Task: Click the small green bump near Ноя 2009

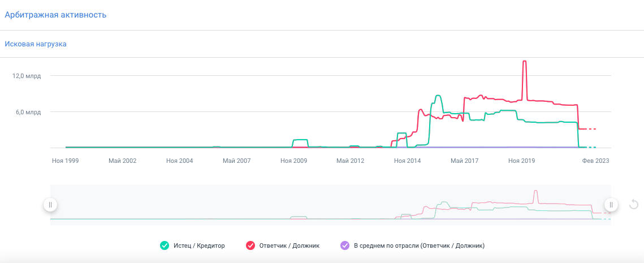Action: [300, 140]
